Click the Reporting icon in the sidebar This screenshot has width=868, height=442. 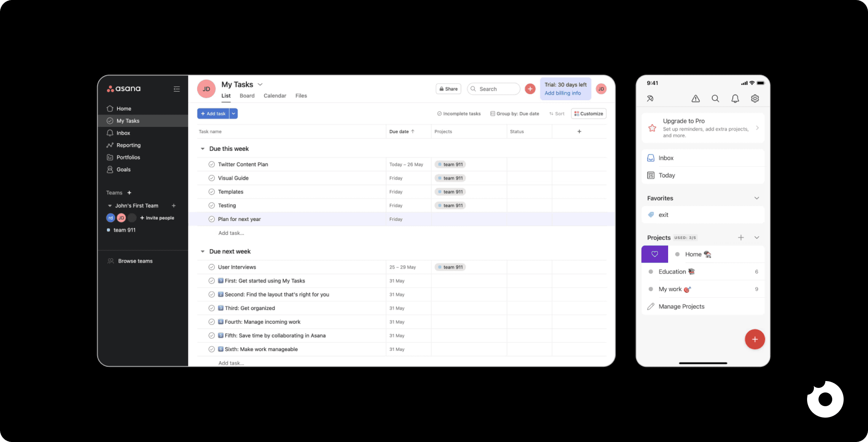110,145
